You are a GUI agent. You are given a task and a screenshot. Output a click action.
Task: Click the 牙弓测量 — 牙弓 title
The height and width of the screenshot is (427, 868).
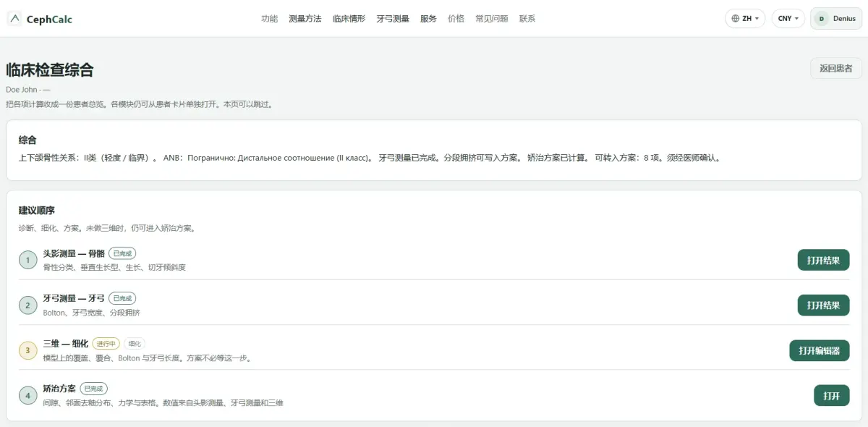point(74,298)
